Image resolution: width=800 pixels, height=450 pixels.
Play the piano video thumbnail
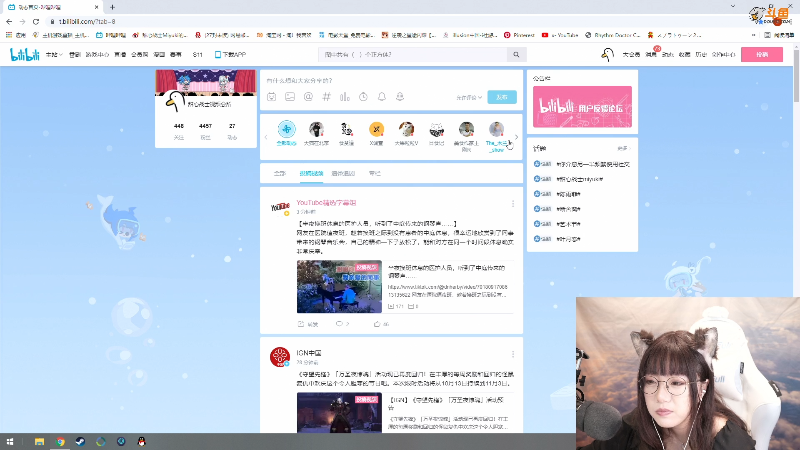(x=339, y=287)
